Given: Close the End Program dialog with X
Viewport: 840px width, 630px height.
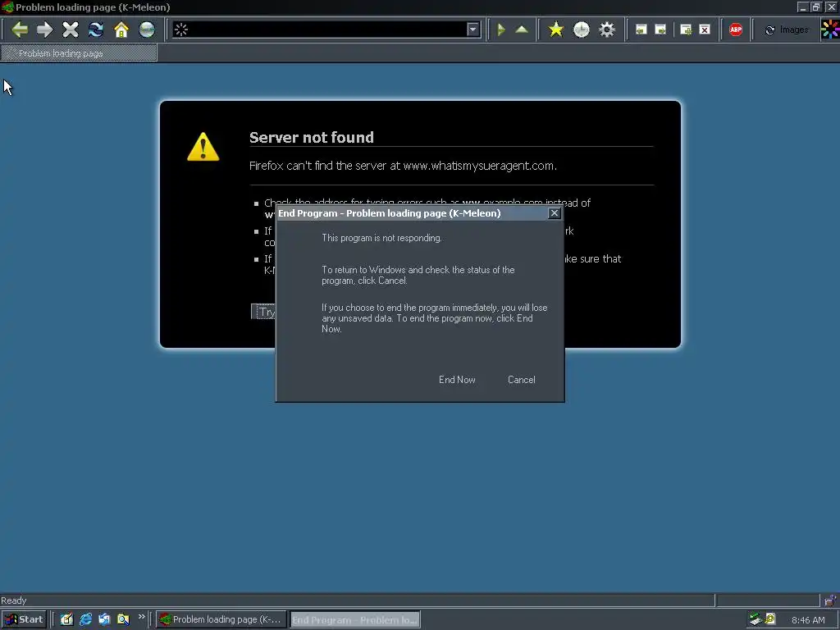Looking at the screenshot, I should pyautogui.click(x=555, y=213).
